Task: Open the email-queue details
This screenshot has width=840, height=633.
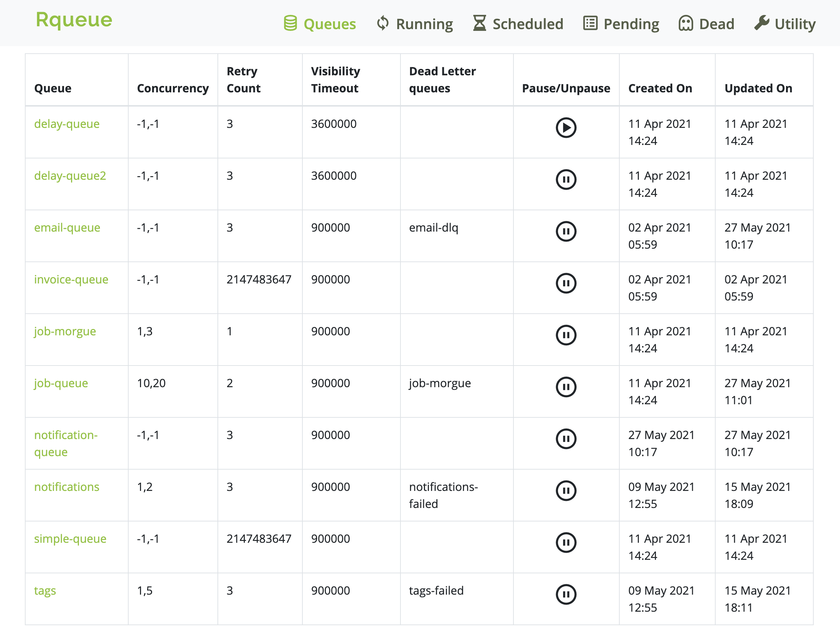Action: [67, 227]
